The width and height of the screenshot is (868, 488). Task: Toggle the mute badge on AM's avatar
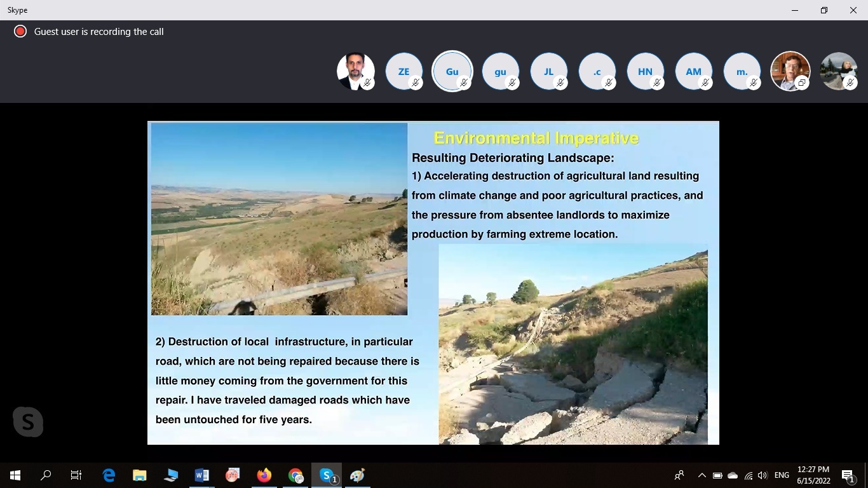(706, 83)
